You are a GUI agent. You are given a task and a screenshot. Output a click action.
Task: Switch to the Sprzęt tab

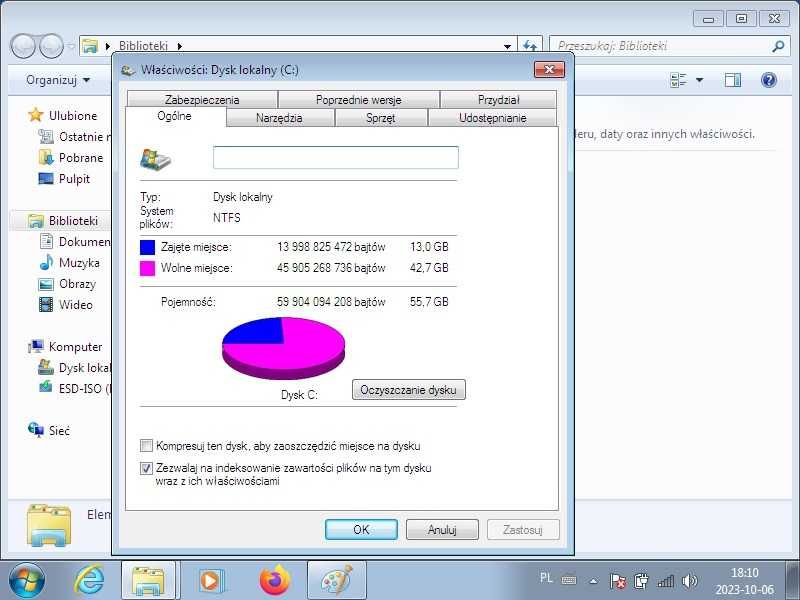(x=381, y=118)
